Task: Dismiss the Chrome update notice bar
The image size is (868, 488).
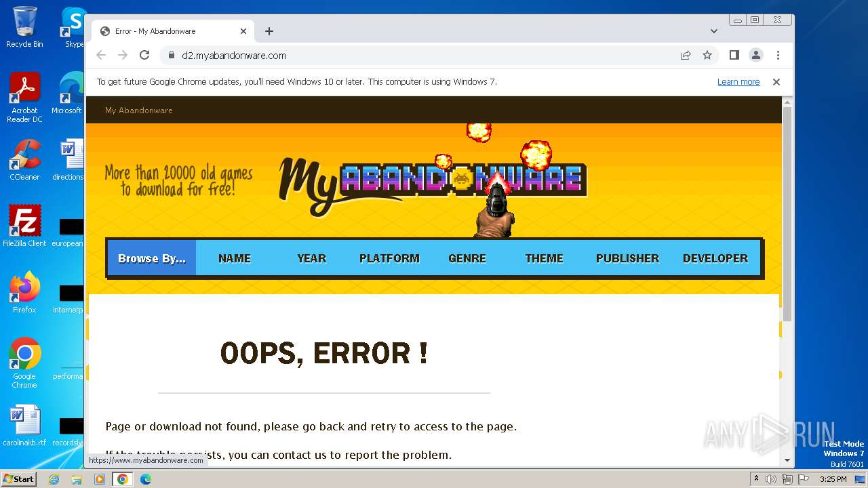Action: point(776,81)
